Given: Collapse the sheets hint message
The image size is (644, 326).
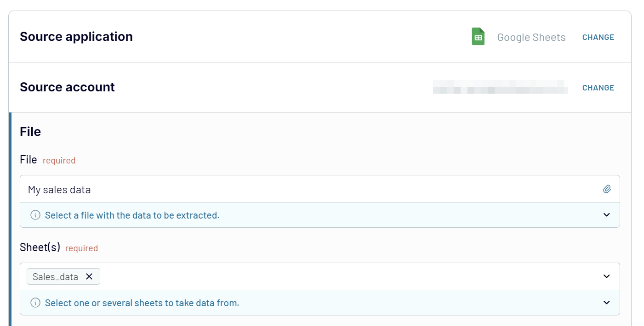Looking at the screenshot, I should (606, 303).
